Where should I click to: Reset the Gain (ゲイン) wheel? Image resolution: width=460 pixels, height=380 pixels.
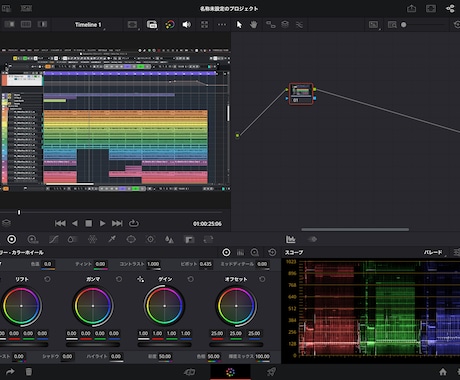(191, 279)
